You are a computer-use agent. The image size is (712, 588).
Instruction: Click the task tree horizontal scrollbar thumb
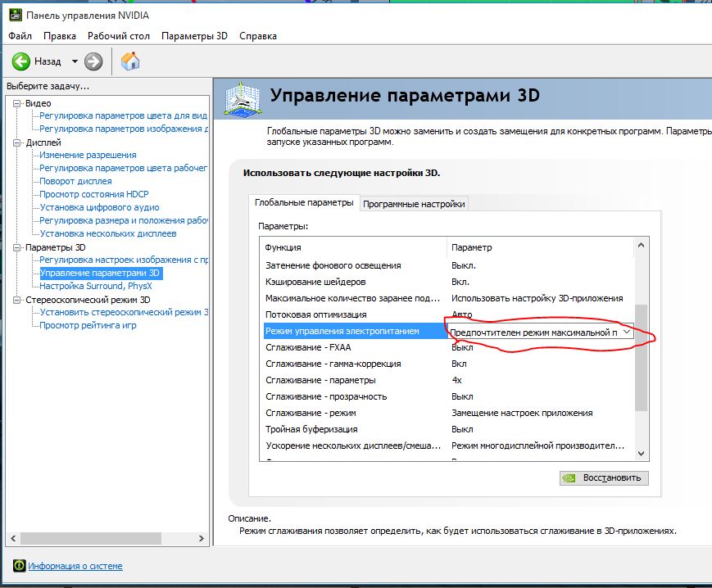coord(91,539)
